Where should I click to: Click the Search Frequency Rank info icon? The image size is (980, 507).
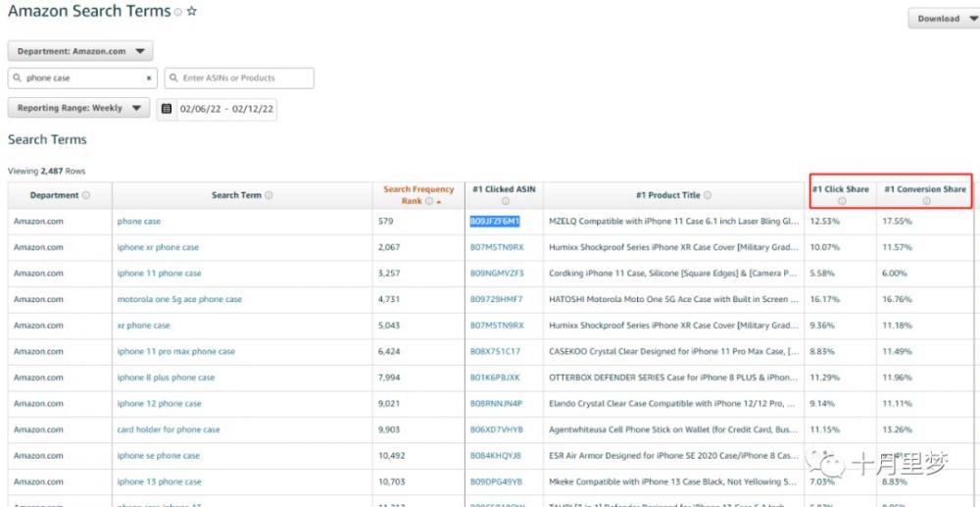click(x=429, y=201)
